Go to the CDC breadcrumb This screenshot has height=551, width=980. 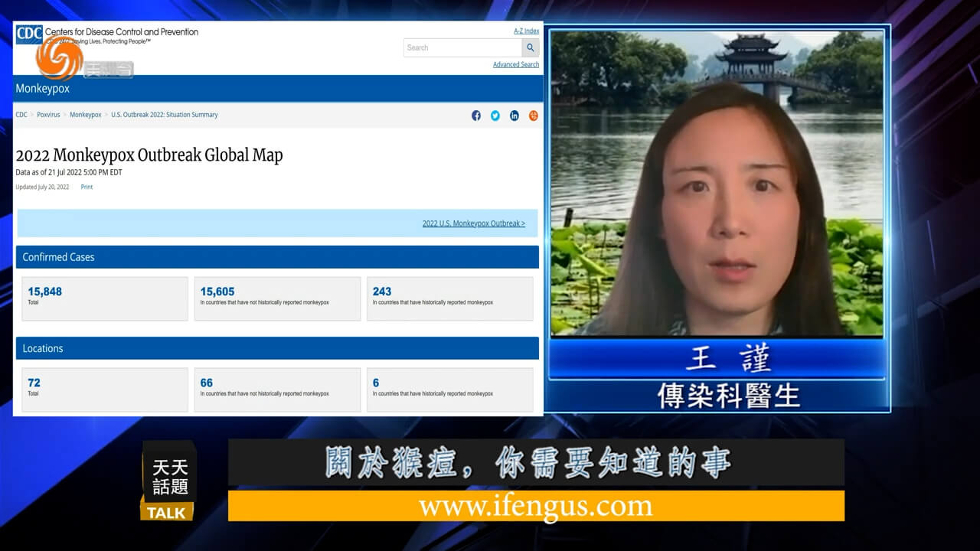21,115
